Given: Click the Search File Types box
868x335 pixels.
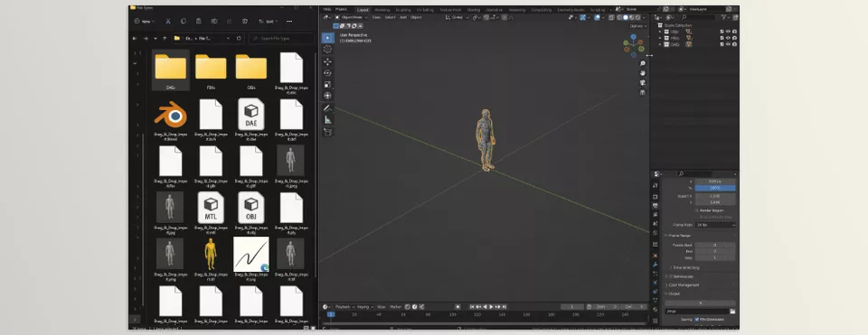Looking at the screenshot, I should 281,38.
